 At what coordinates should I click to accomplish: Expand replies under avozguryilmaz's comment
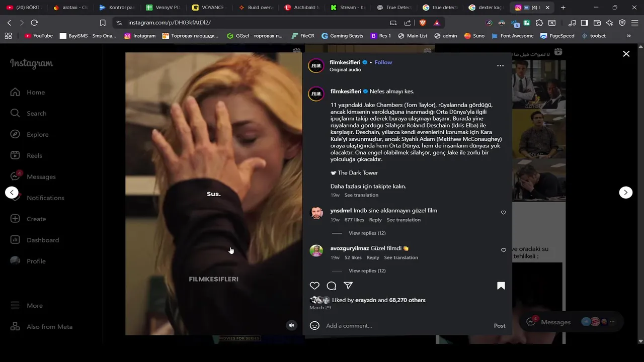367,270
